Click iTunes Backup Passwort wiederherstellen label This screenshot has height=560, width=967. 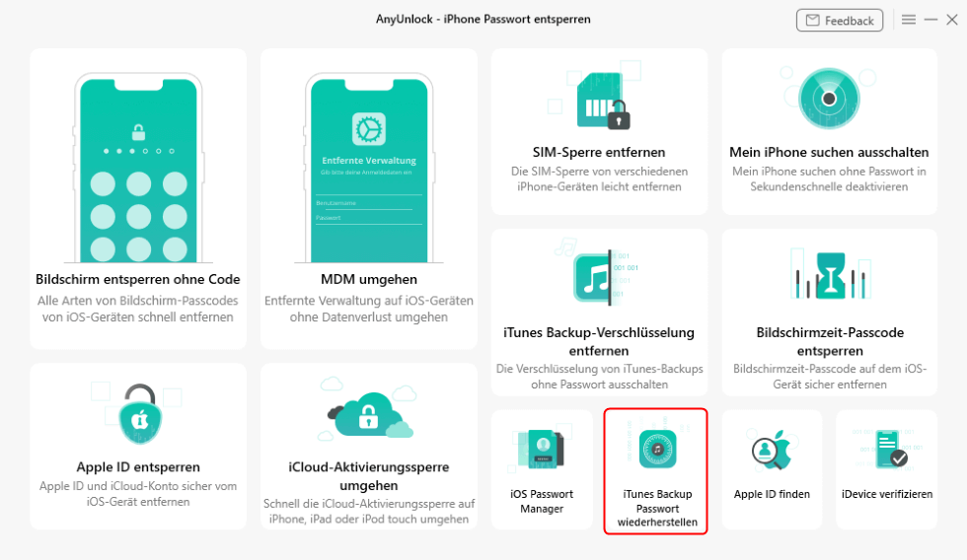click(657, 509)
